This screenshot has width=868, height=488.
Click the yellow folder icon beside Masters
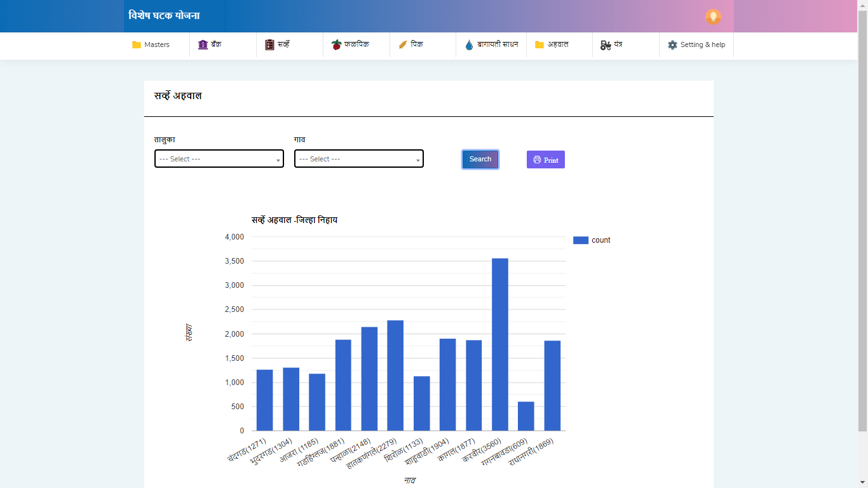136,44
